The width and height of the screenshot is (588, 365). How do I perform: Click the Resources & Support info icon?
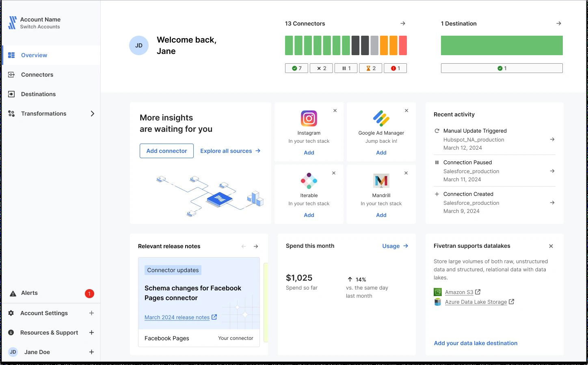pyautogui.click(x=11, y=333)
